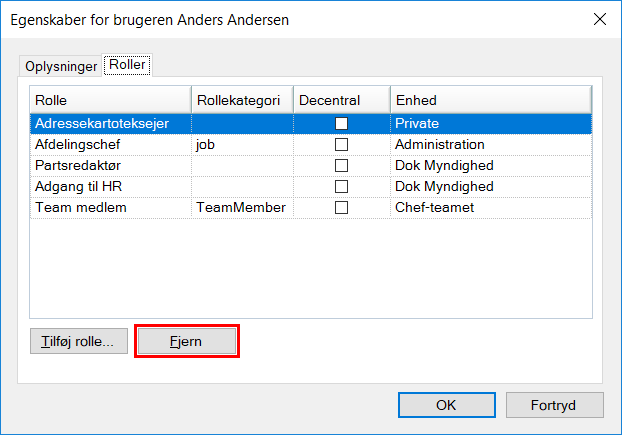622x435 pixels.
Task: Confirm with the OK button
Action: tap(446, 406)
